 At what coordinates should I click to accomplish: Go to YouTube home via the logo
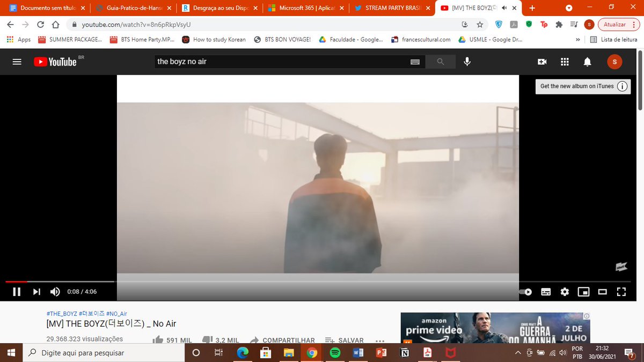55,62
